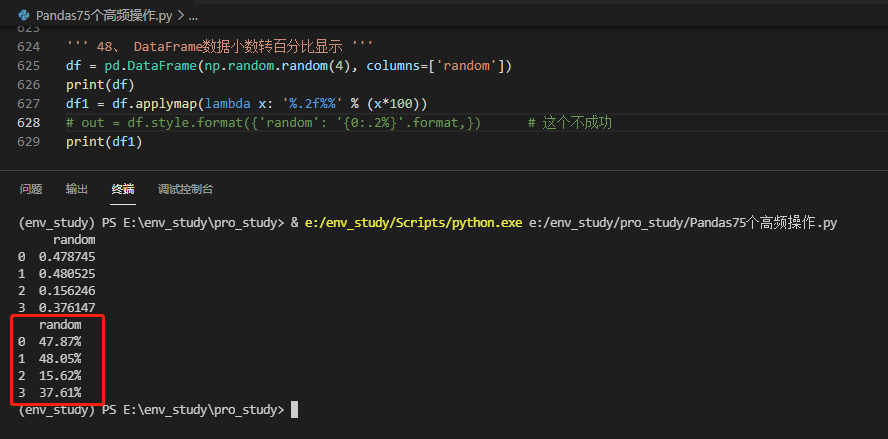This screenshot has height=439, width=888.
Task: Open breadcrumb file Pandas75个高频操作.py
Action: tap(104, 15)
